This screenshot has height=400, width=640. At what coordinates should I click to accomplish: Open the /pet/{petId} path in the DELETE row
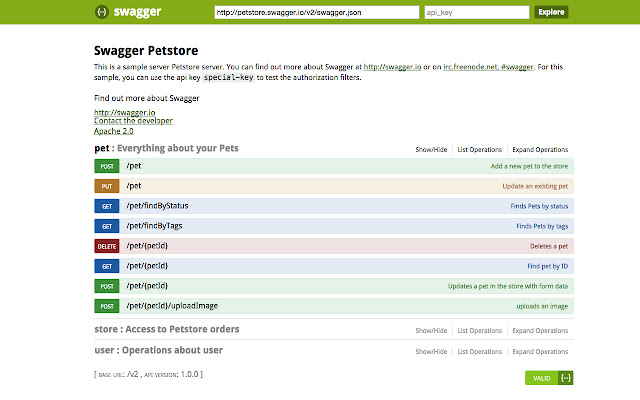tap(147, 246)
